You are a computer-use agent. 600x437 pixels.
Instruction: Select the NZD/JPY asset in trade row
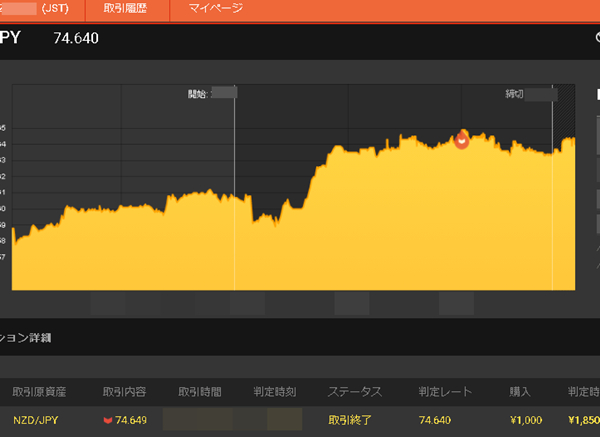click(36, 420)
